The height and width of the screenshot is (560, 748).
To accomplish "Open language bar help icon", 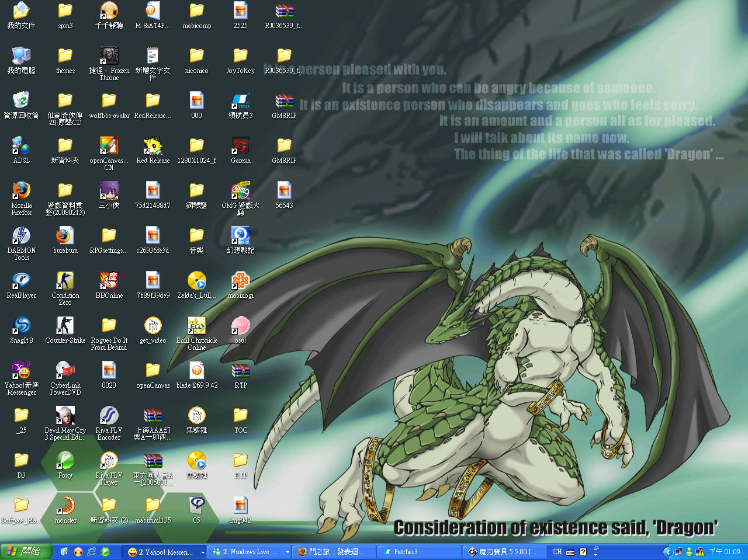I will [x=583, y=552].
